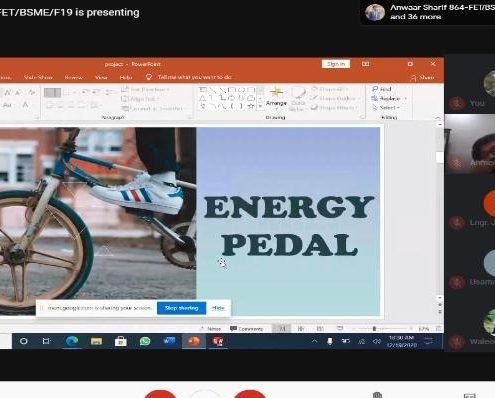
Task: Open the View ribbon tab
Action: point(101,77)
